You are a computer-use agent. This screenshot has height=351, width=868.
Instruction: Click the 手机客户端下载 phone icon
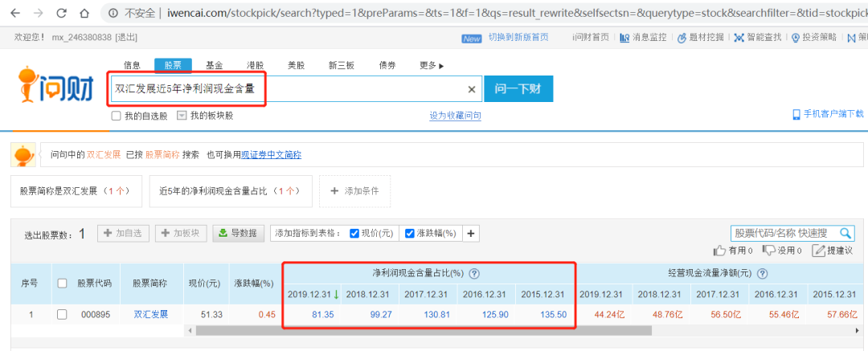click(x=796, y=115)
